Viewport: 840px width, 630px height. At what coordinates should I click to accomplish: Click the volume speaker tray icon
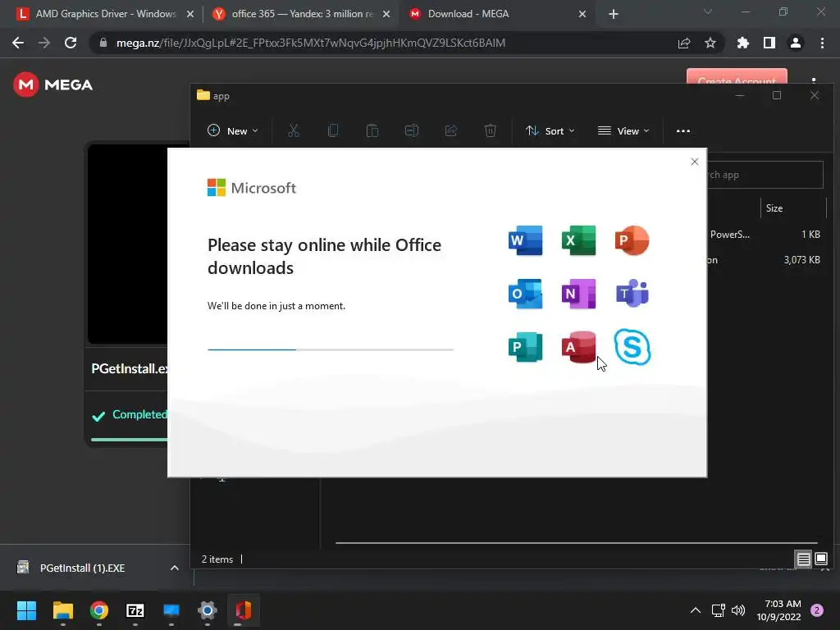click(737, 610)
